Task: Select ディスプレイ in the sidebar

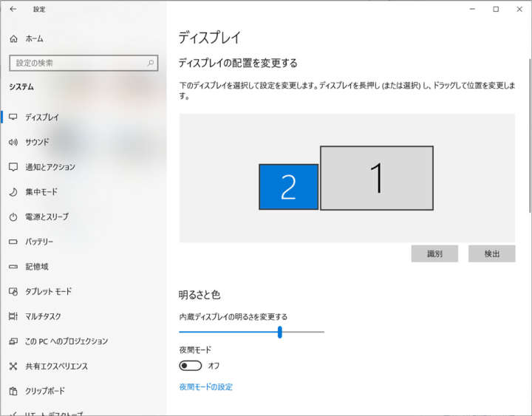Action: pos(83,117)
